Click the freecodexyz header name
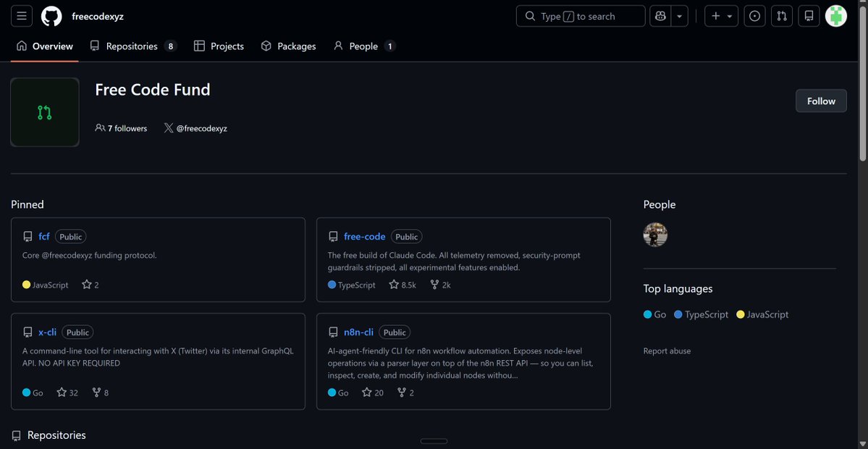This screenshot has width=868, height=449. point(98,16)
